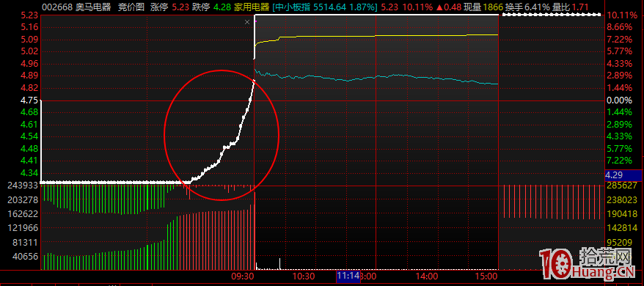Click the 现量 label in header
This screenshot has width=644, height=286.
472,7
